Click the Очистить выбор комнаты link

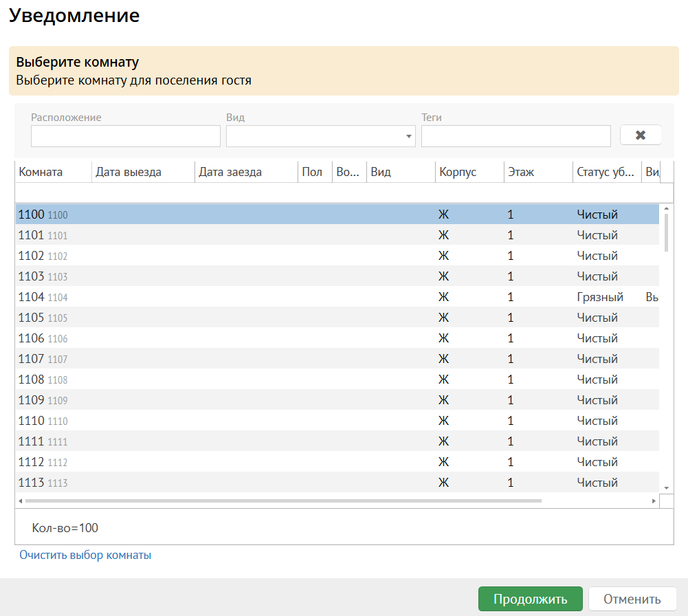pos(85,555)
